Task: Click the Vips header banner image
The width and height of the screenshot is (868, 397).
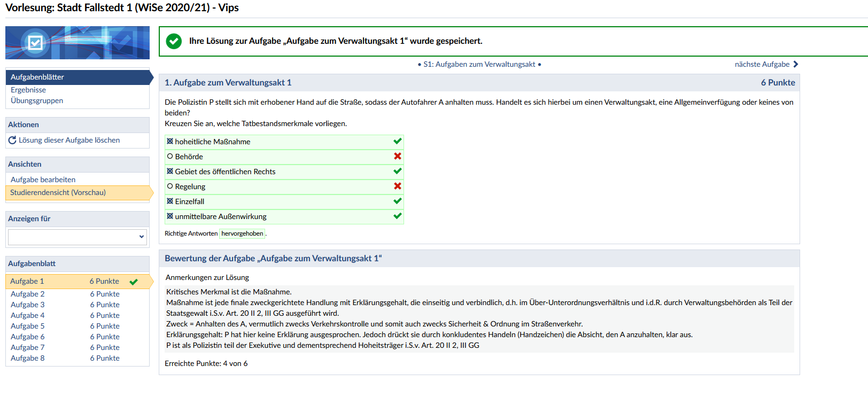Action: point(77,43)
